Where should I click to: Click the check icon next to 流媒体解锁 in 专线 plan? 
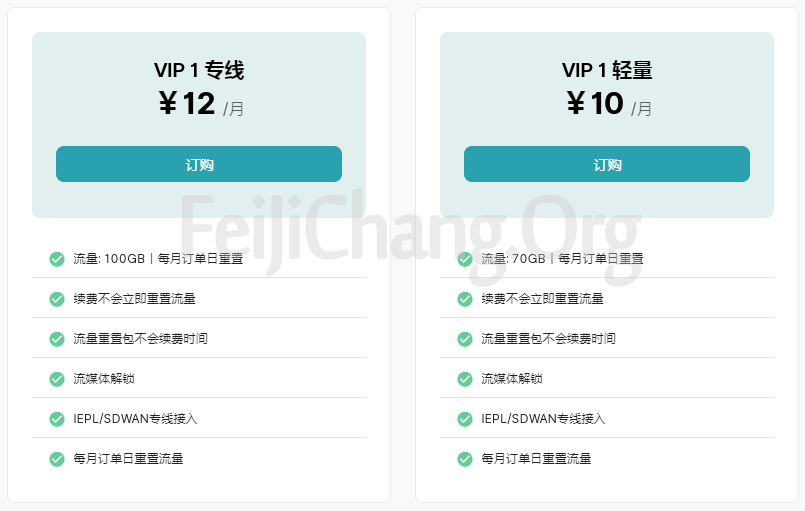(57, 379)
